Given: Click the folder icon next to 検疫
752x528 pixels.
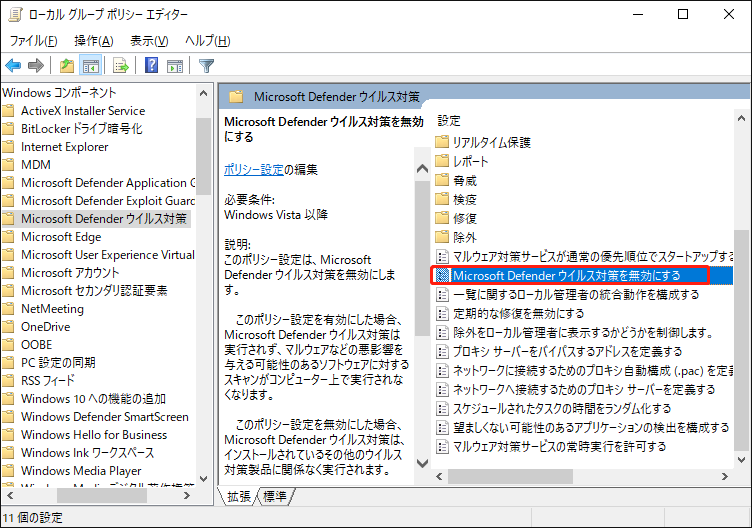Looking at the screenshot, I should pyautogui.click(x=442, y=199).
